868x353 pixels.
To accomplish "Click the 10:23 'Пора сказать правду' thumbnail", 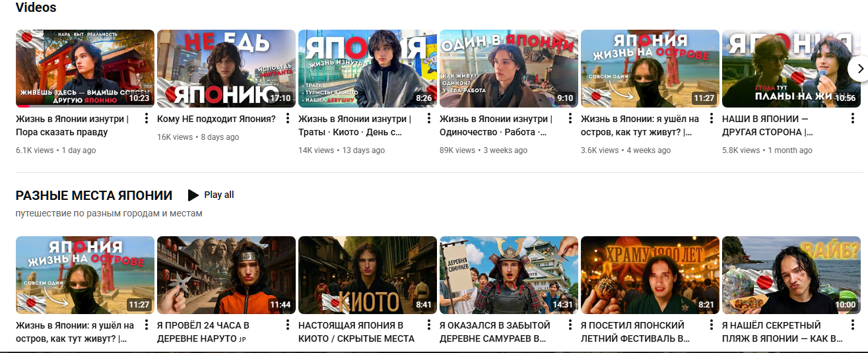I will point(85,69).
